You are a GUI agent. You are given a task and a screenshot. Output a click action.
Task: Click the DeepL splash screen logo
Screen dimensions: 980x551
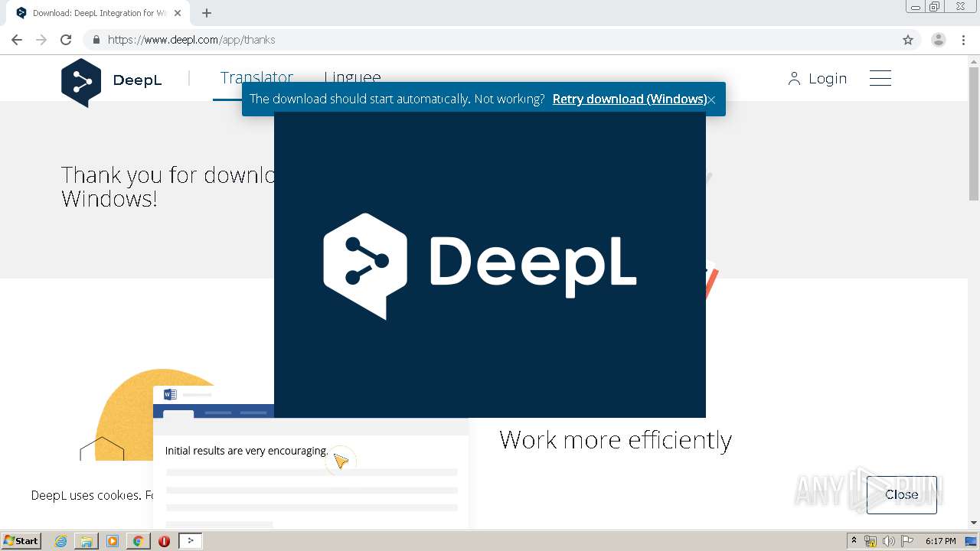[480, 266]
